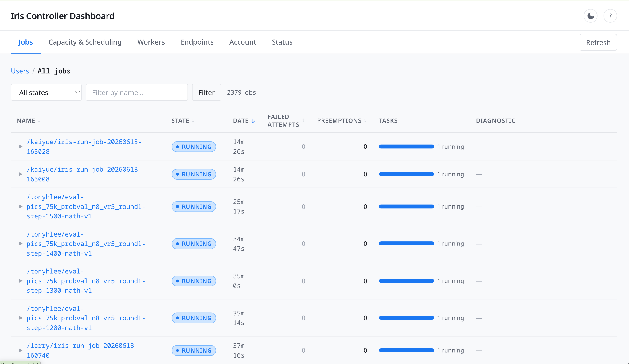Image resolution: width=629 pixels, height=364 pixels.
Task: Open tonyhlee eval step-1300-math-v1 job
Action: pos(86,281)
